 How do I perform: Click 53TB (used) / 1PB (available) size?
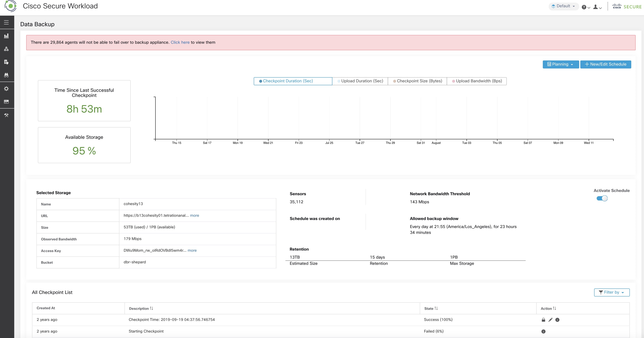[x=149, y=227]
